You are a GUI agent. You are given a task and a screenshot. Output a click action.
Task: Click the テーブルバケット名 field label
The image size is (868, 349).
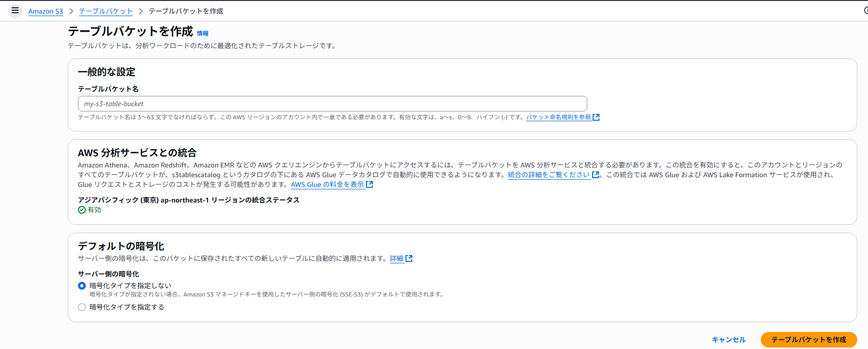tap(108, 89)
